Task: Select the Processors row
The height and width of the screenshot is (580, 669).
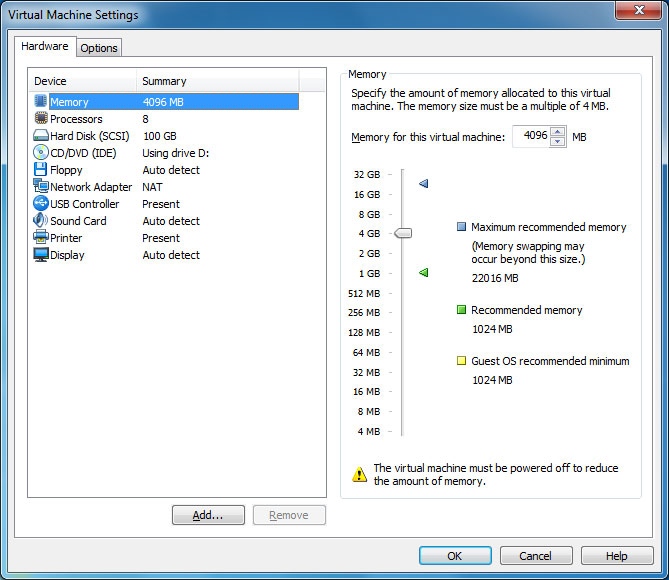Action: coord(166,119)
